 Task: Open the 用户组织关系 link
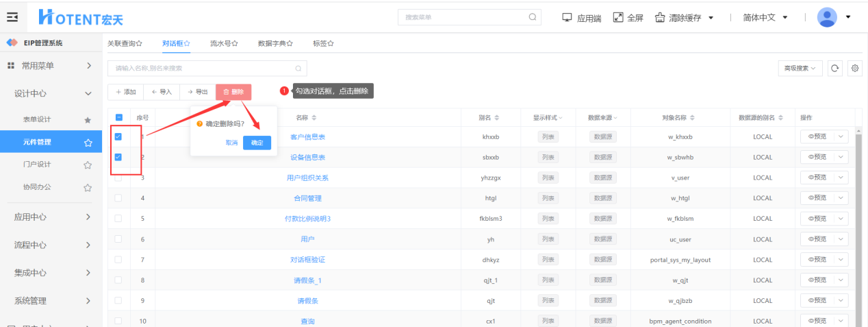(x=307, y=178)
